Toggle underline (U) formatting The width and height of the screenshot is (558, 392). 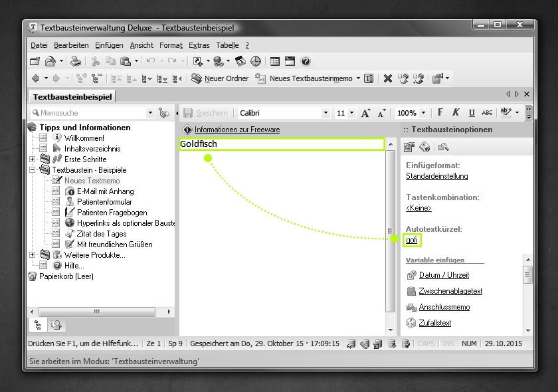(472, 113)
